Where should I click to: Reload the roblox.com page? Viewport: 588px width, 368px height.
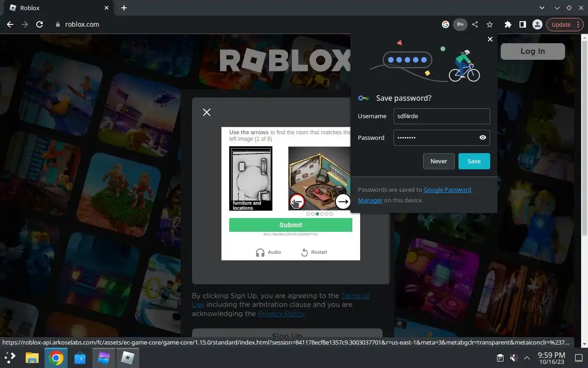tap(40, 24)
